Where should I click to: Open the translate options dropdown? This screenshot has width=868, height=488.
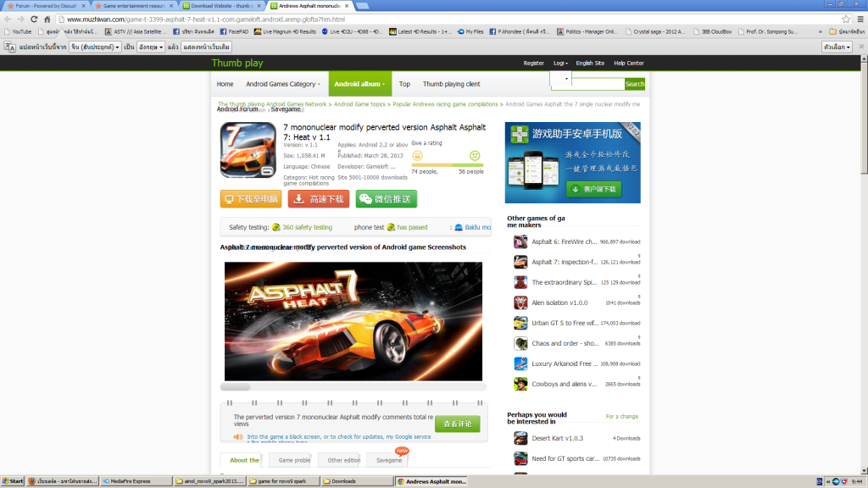[x=837, y=47]
